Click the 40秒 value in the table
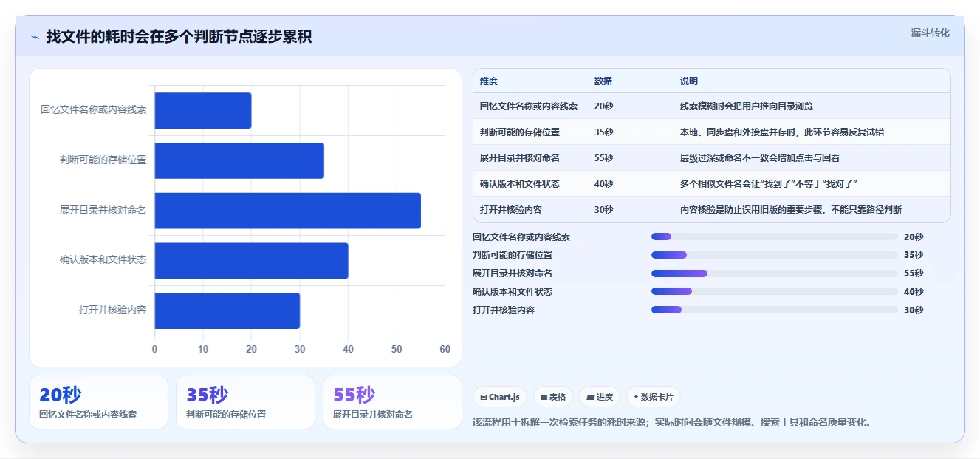The height and width of the screenshot is (459, 980). (603, 184)
